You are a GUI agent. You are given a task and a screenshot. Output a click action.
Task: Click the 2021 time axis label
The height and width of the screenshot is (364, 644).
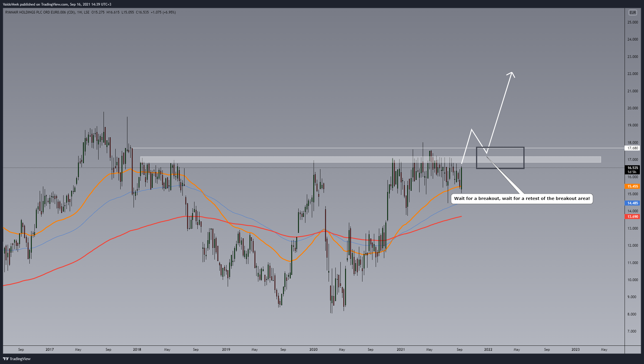[x=401, y=350]
